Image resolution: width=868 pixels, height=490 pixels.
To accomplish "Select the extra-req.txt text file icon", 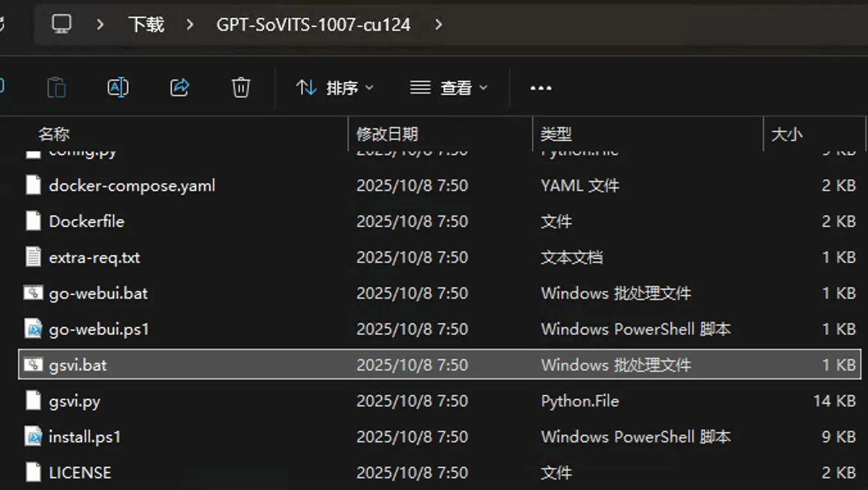I will tap(33, 257).
